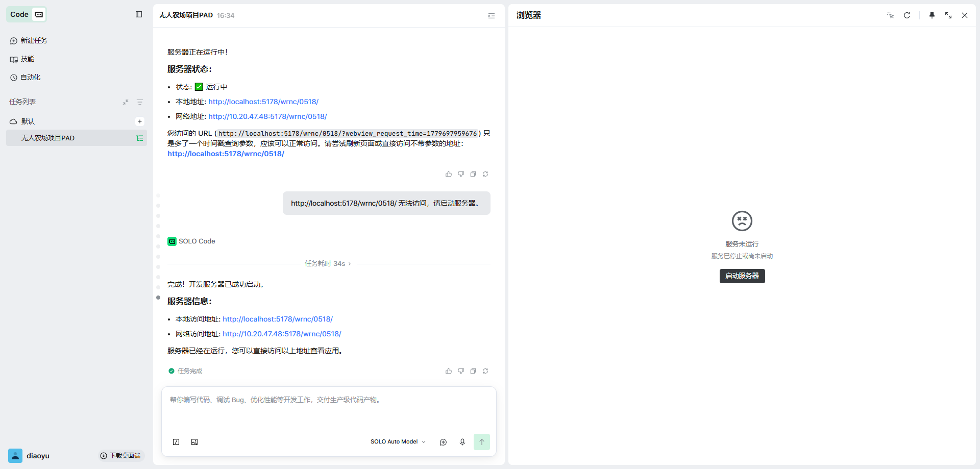The width and height of the screenshot is (980, 469).
Task: Regenerate the 任务完成 reply
Action: tap(485, 371)
